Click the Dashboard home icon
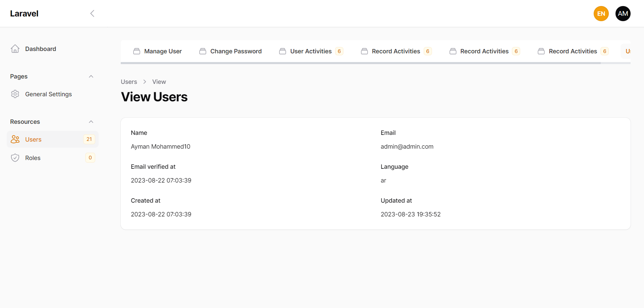Image resolution: width=644 pixels, height=308 pixels. click(15, 49)
